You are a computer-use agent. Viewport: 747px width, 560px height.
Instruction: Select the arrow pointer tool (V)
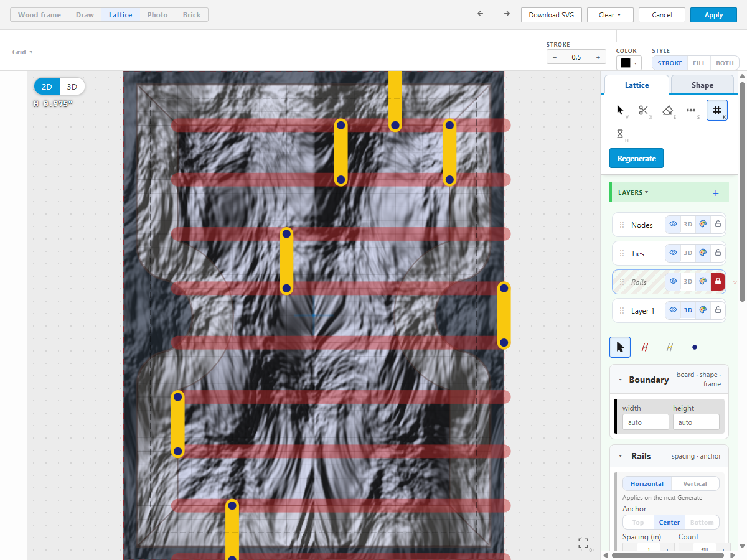621,110
